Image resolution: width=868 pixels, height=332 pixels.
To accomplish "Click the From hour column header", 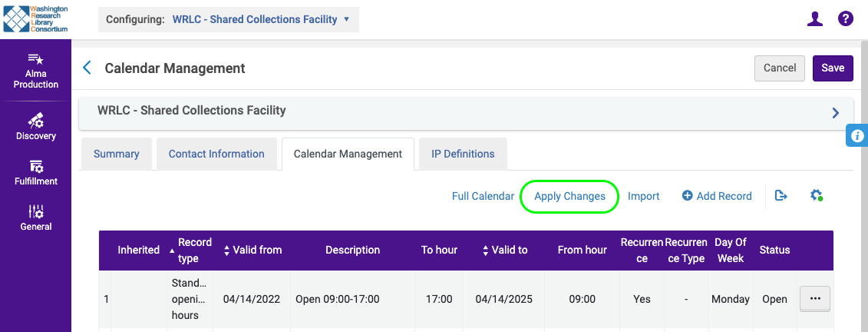I will (x=582, y=250).
